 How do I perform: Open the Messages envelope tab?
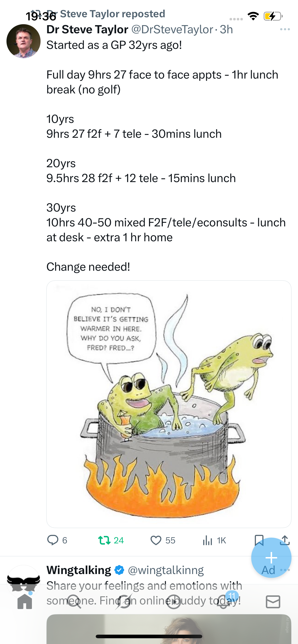(273, 602)
